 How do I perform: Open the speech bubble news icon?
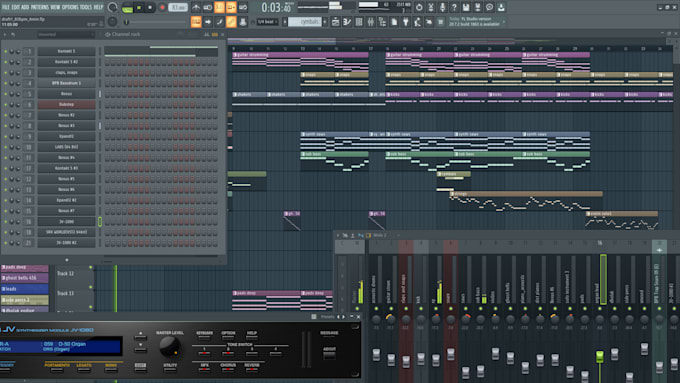pos(489,7)
